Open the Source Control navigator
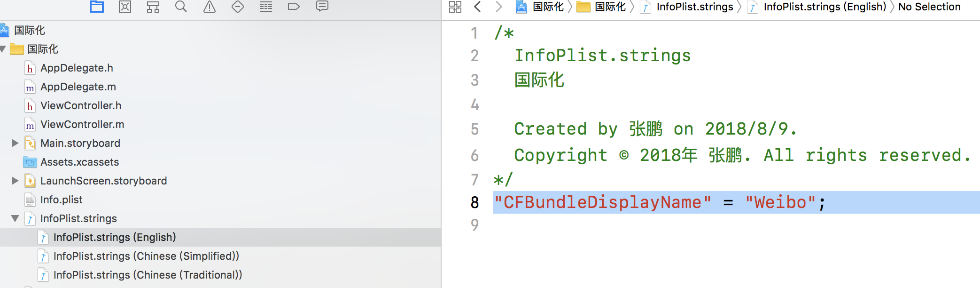The height and width of the screenshot is (288, 980). pyautogui.click(x=125, y=7)
